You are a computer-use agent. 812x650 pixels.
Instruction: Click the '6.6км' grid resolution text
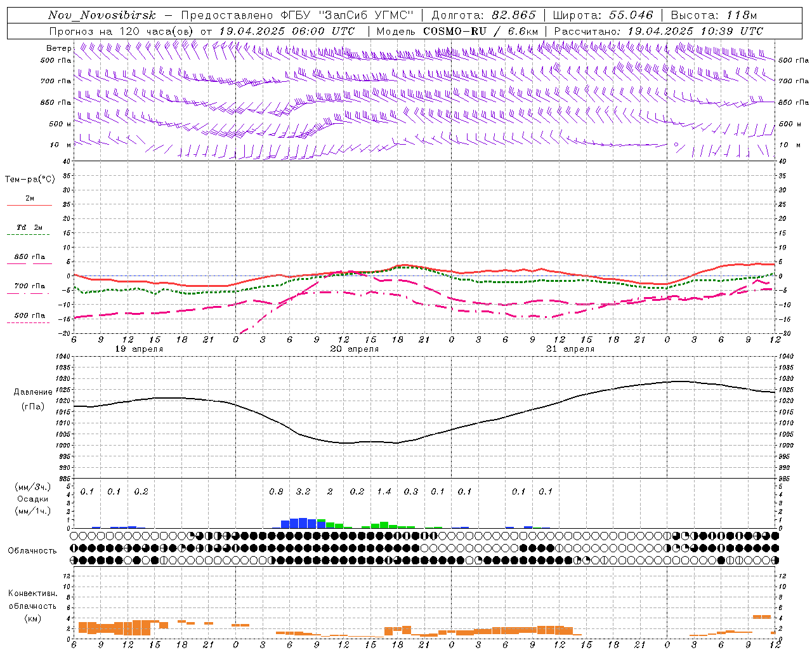coord(523,31)
